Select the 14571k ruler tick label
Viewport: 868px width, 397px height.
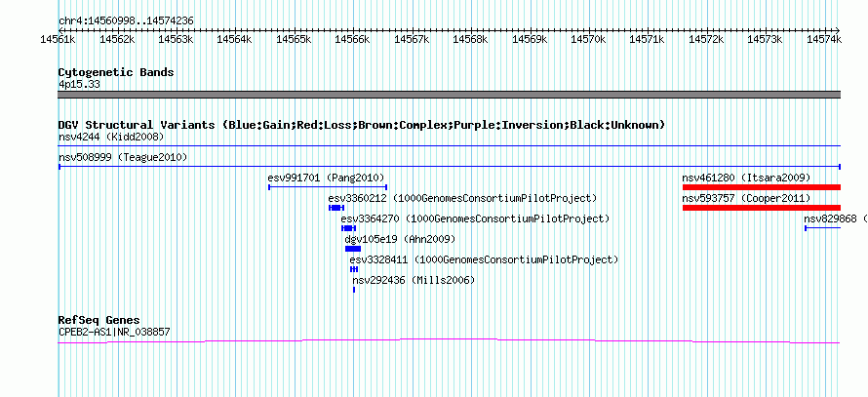point(648,39)
